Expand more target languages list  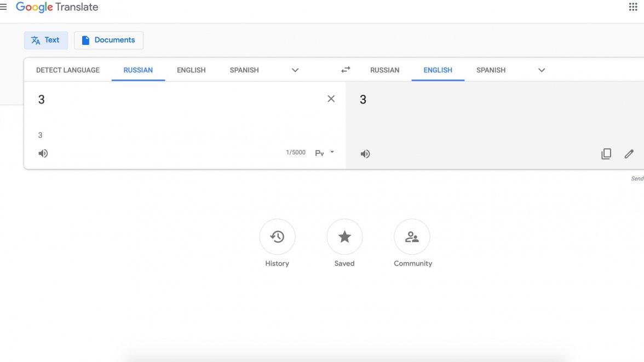click(542, 70)
